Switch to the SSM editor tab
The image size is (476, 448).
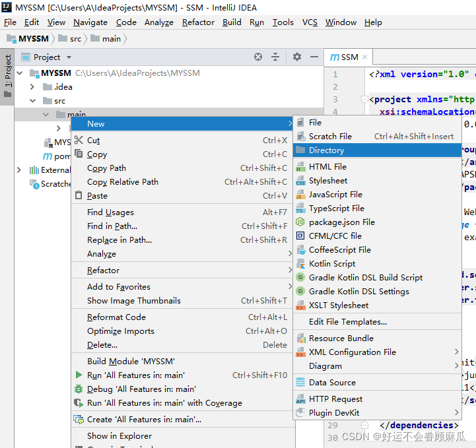tap(349, 57)
